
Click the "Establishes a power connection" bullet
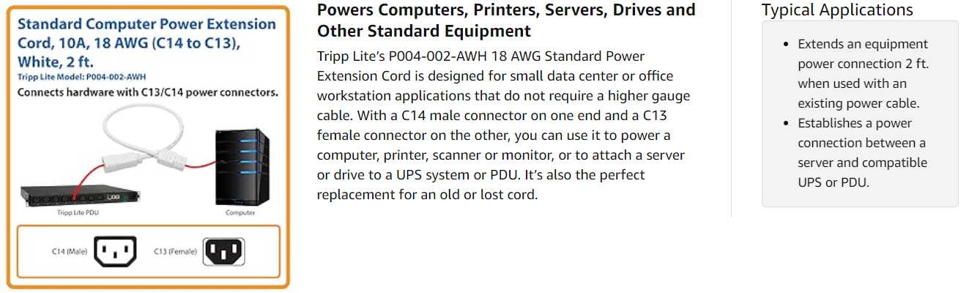click(x=861, y=152)
